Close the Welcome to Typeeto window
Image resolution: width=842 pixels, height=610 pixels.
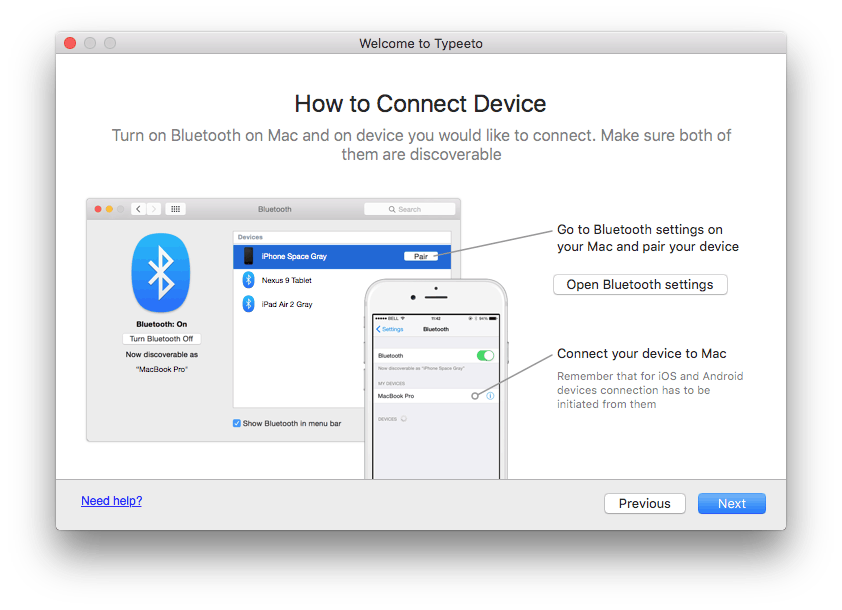70,43
